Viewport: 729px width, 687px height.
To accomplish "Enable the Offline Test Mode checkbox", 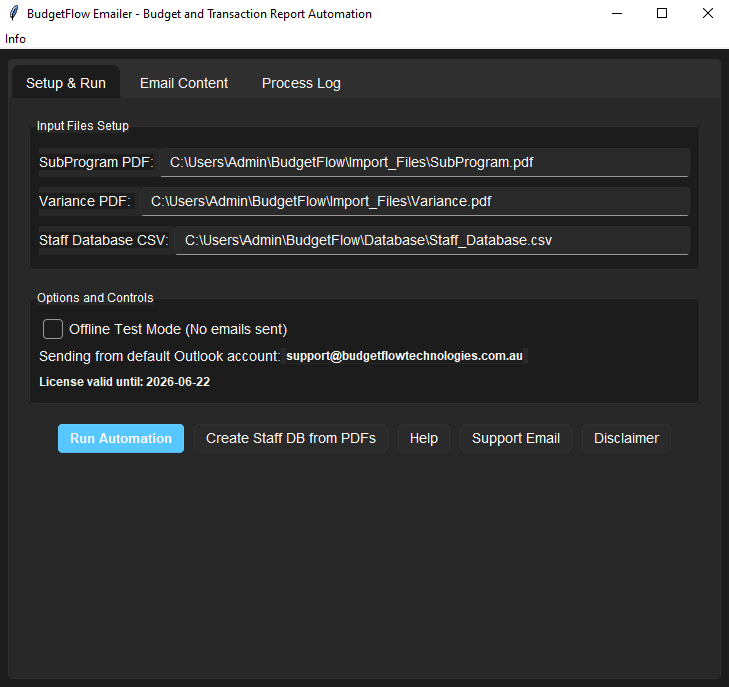I will point(53,329).
